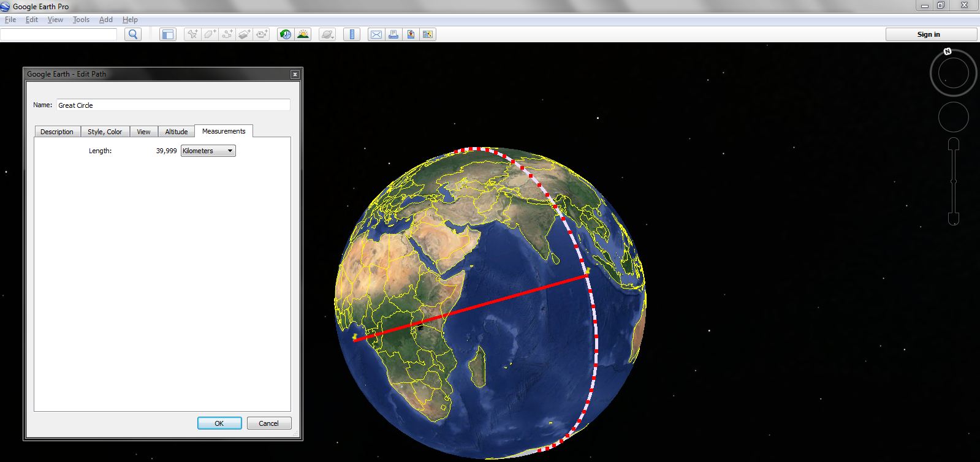Switch to the Description tab
Viewport: 980px width, 462px height.
pos(57,132)
